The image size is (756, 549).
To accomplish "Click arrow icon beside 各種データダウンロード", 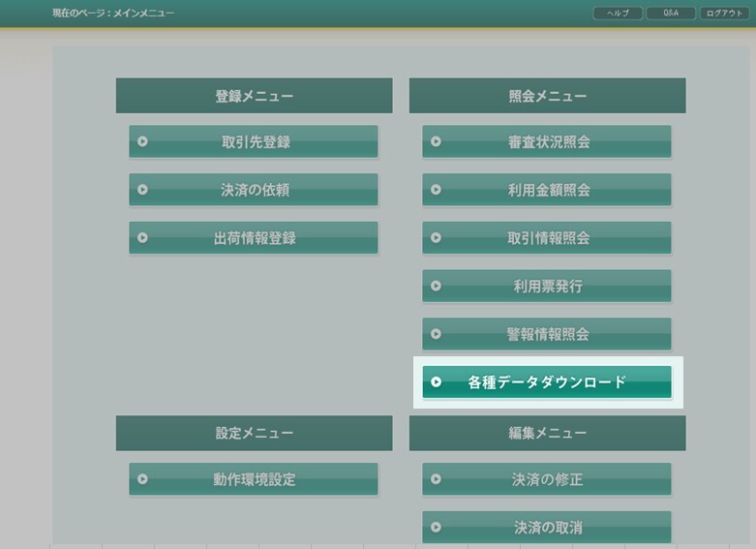I will pyautogui.click(x=436, y=382).
